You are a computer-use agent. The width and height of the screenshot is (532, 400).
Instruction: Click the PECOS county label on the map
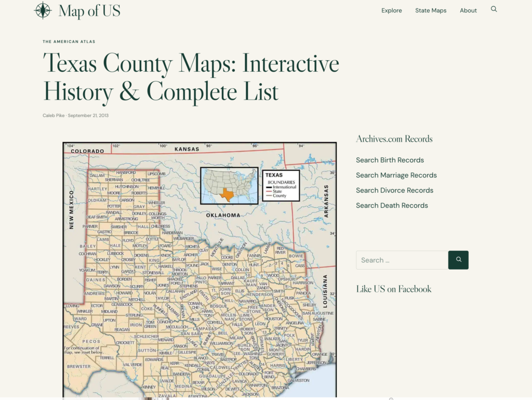point(91,341)
